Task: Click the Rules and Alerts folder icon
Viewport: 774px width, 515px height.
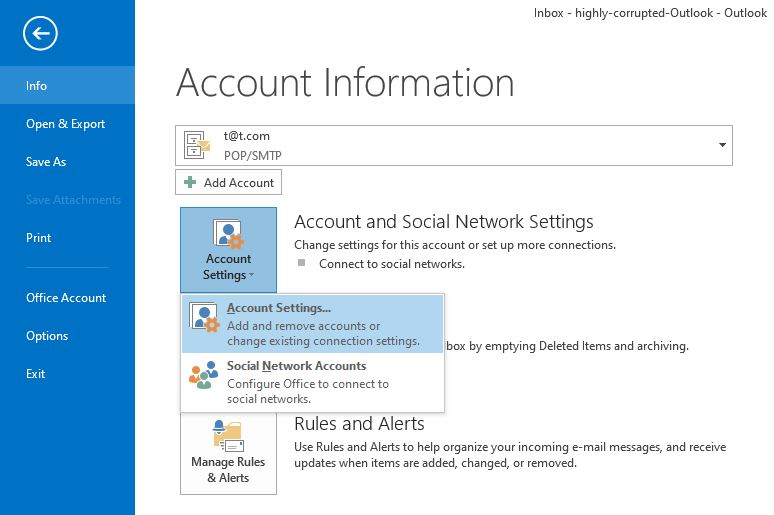Action: pyautogui.click(x=228, y=436)
